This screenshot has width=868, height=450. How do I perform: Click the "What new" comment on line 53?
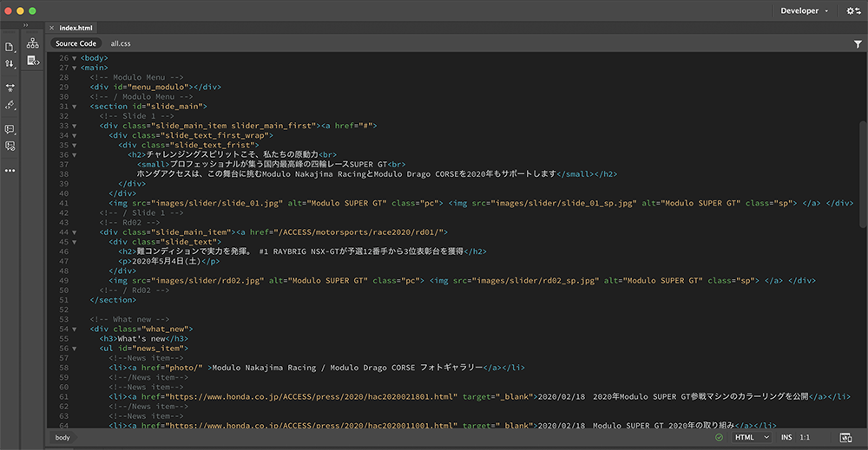[129, 319]
